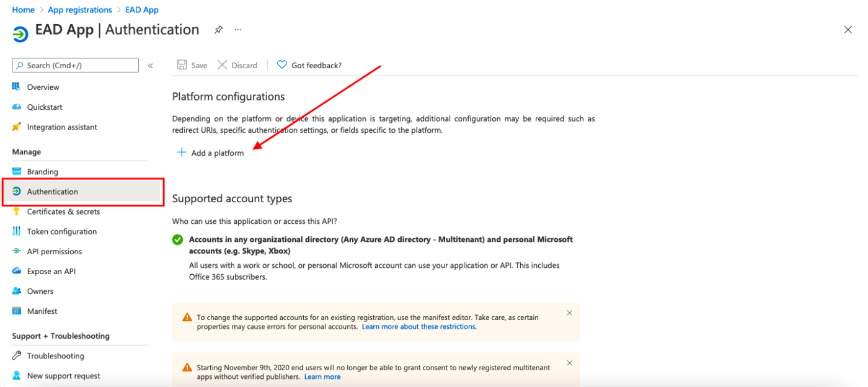Viewport: 868px width, 387px height.
Task: Go to Certificates & secrets page
Action: [63, 211]
